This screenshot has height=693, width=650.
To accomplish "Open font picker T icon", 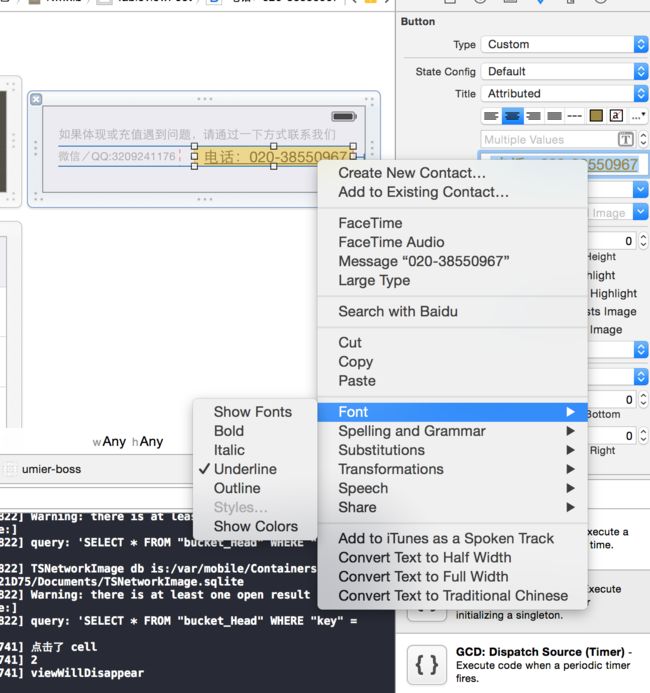I will coord(625,140).
